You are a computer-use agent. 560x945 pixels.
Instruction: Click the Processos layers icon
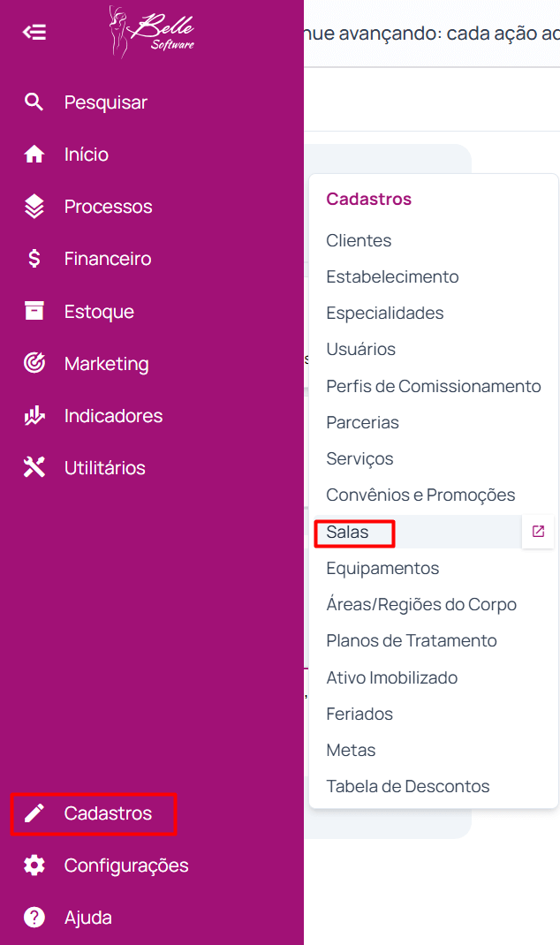click(34, 207)
